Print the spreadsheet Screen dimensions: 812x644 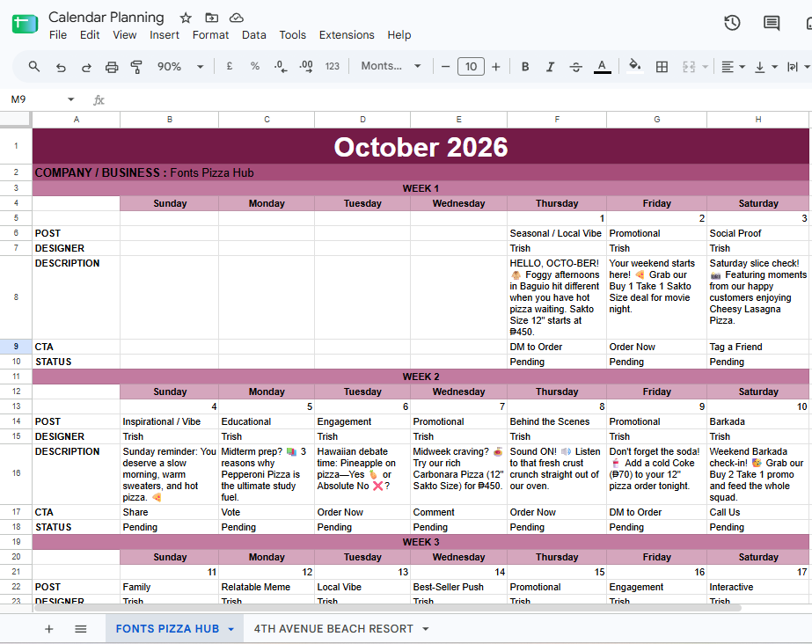pyautogui.click(x=112, y=67)
